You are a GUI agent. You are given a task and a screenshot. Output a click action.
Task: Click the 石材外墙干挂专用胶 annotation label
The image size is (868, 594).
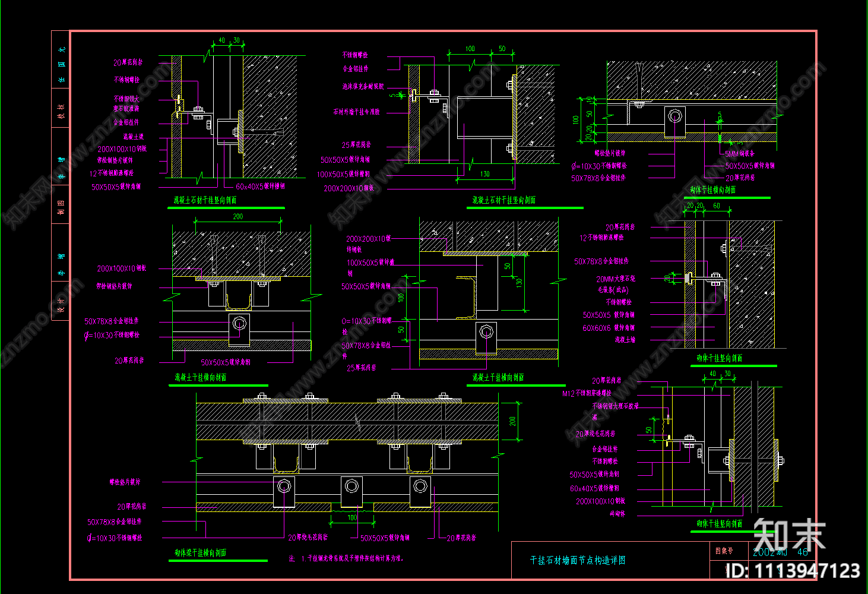tap(356, 112)
